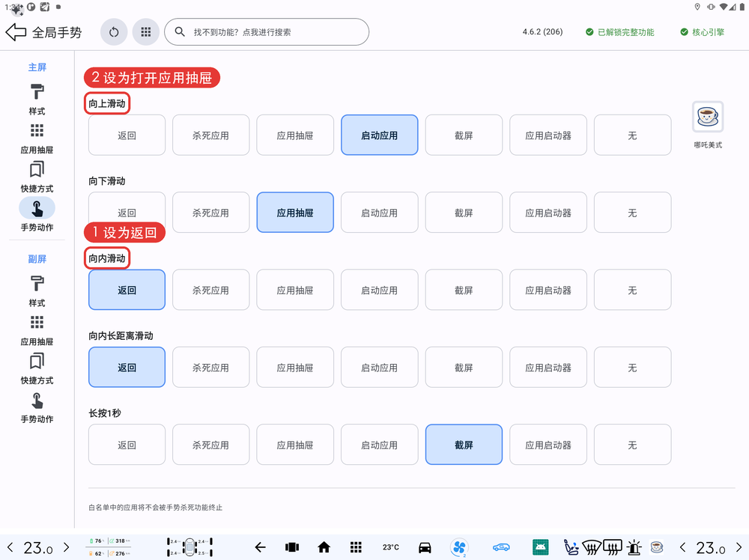Decrease the bottom-right temperature with its left arrow

click(x=682, y=547)
